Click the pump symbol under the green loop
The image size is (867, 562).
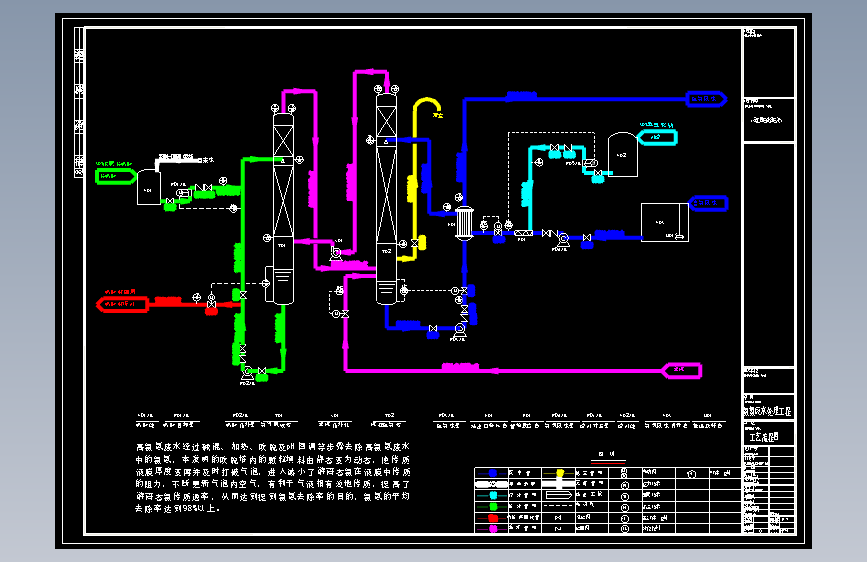(x=247, y=375)
